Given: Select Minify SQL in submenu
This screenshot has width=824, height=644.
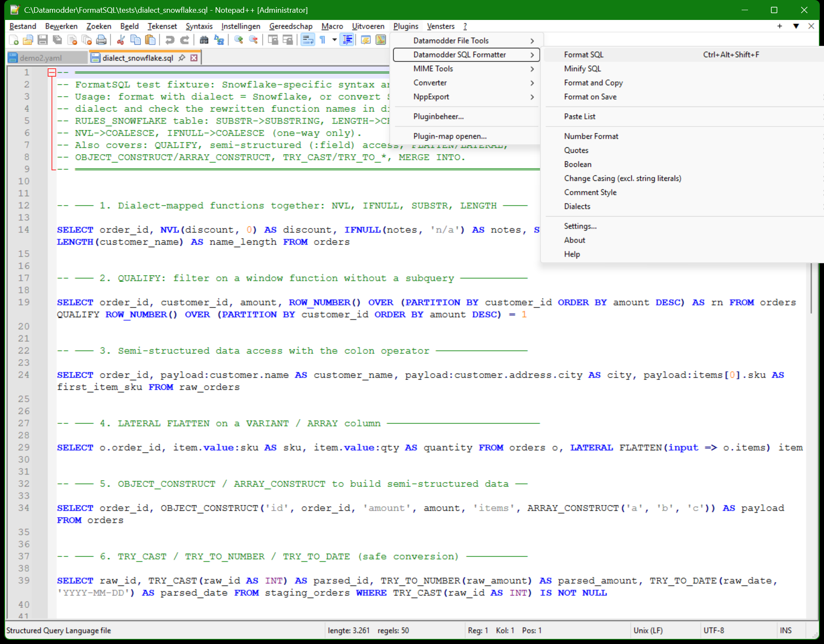Looking at the screenshot, I should 683,69.
